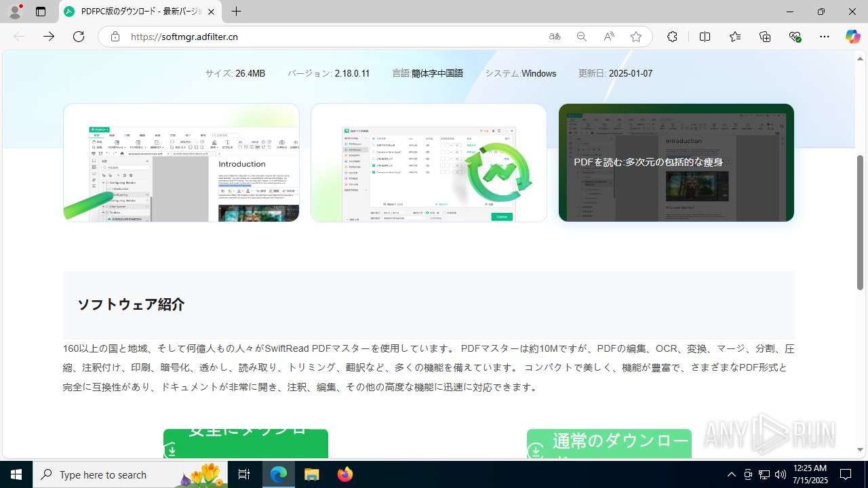Open the volume control icon
The image size is (868, 488).
coord(780,474)
